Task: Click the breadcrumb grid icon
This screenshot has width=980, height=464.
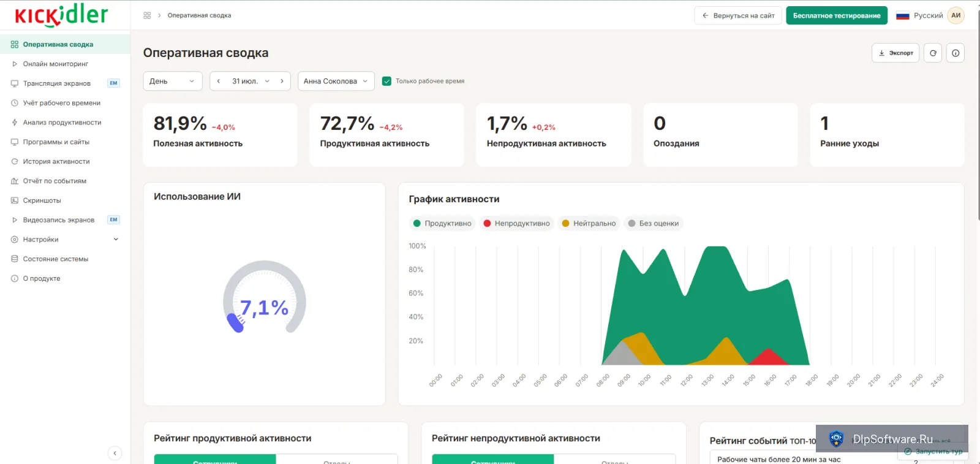Action: pyautogui.click(x=147, y=15)
